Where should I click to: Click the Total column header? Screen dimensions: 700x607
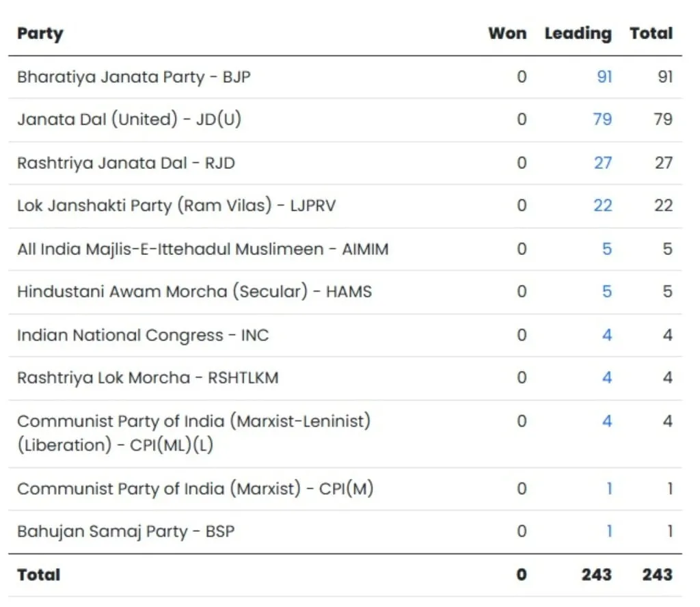(651, 33)
